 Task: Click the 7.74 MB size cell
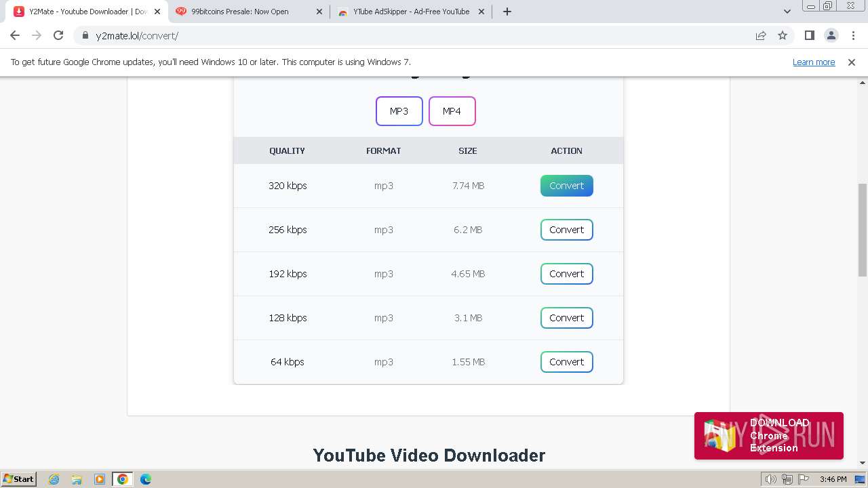click(x=469, y=186)
